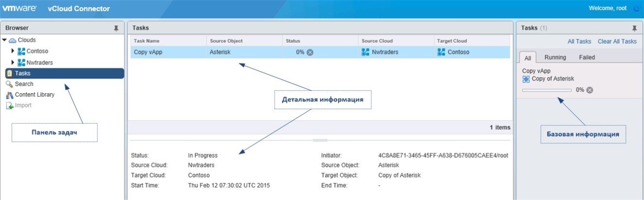The image size is (644, 200).
Task: Select Import in Browser panel
Action: pyautogui.click(x=23, y=105)
